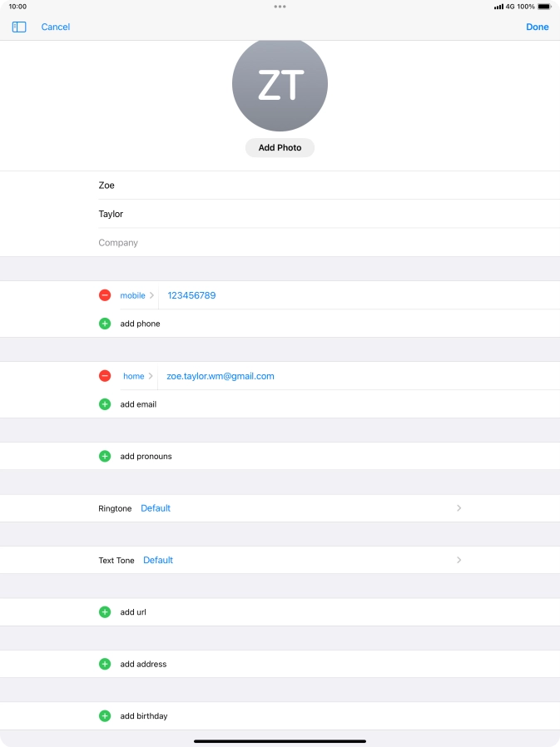Tap green plus icon for add address
This screenshot has width=560, height=747.
105,664
